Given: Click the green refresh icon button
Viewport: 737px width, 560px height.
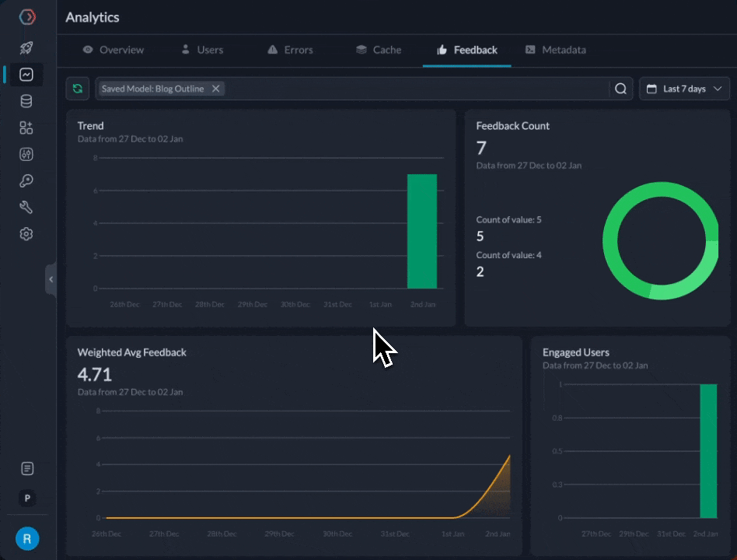Looking at the screenshot, I should click(78, 89).
